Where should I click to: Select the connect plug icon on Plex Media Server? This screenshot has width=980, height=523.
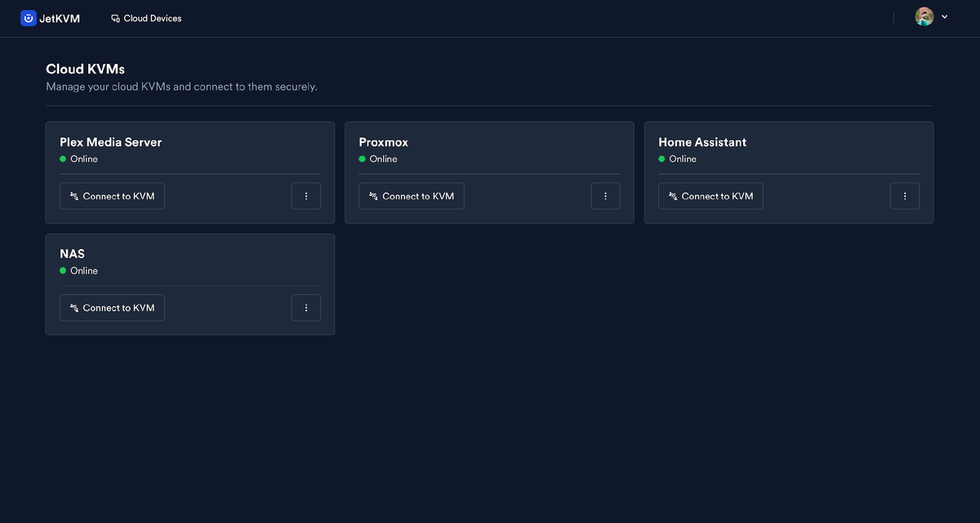(x=72, y=196)
